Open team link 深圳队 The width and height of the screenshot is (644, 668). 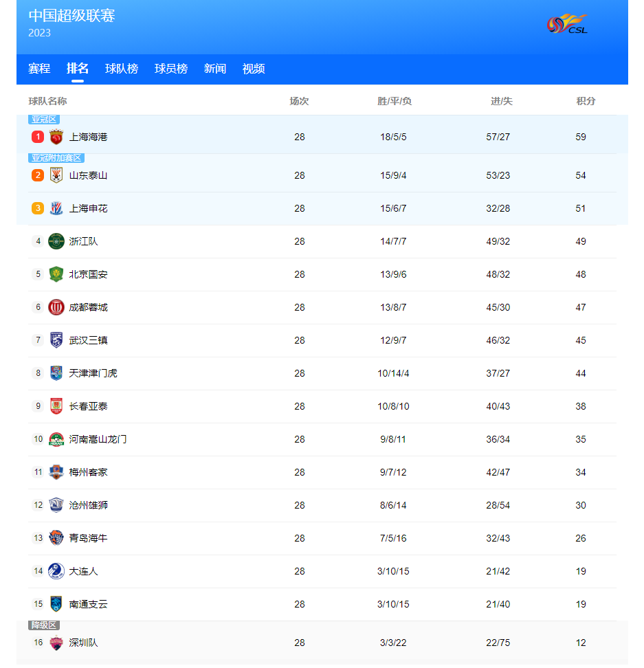[x=83, y=643]
